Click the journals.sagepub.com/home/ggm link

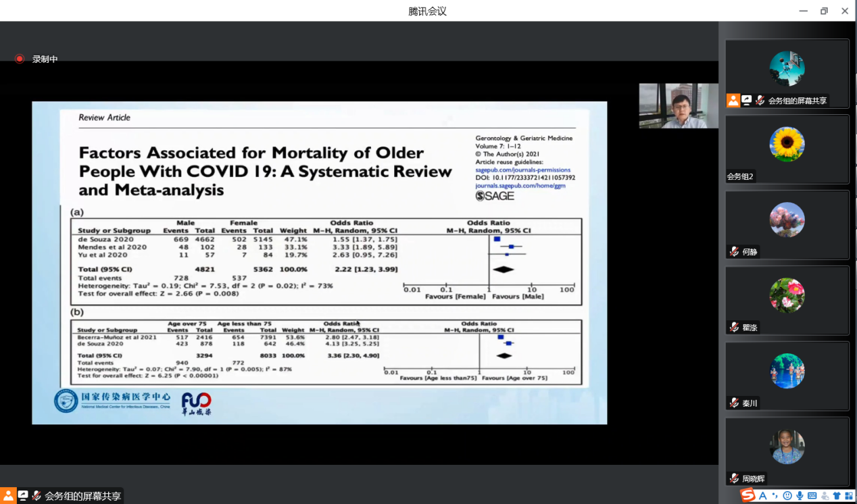tap(520, 185)
